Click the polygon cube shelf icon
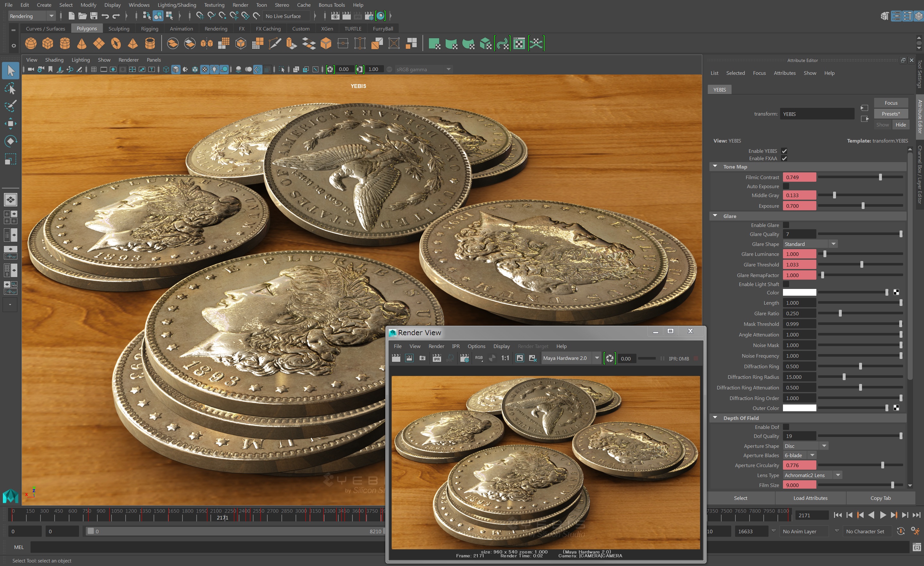 (48, 43)
